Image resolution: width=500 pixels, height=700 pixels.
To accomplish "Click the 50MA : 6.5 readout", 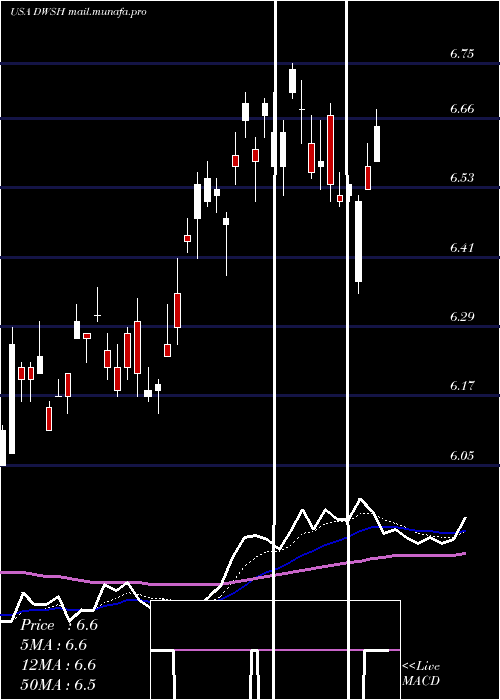I will click(x=58, y=684).
